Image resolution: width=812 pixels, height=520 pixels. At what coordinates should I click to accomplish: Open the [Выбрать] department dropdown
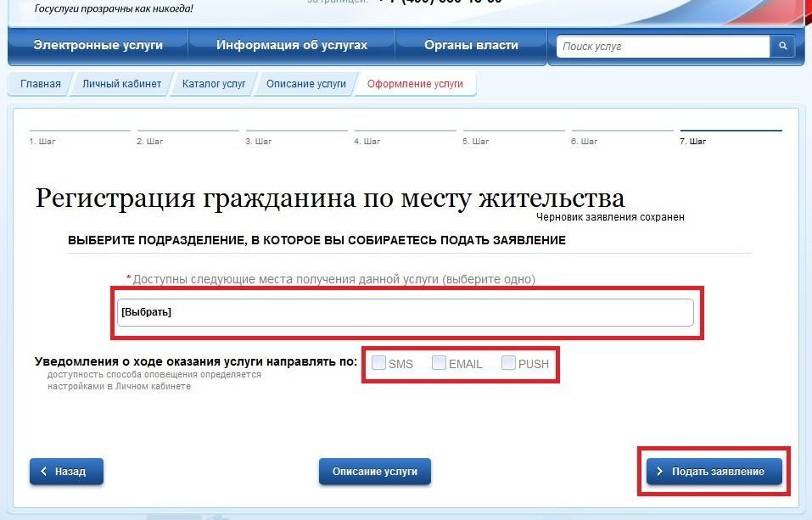(406, 312)
